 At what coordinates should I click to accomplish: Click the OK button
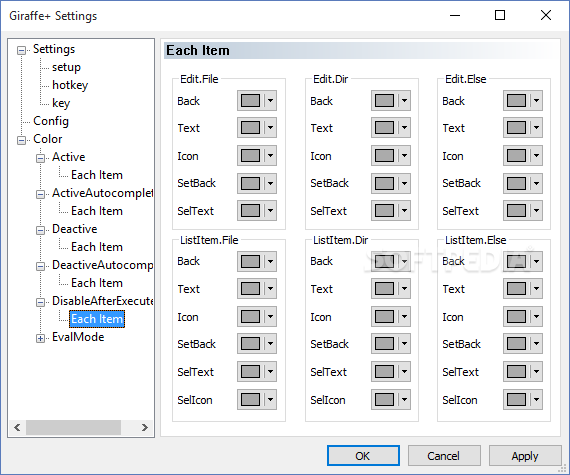point(363,456)
